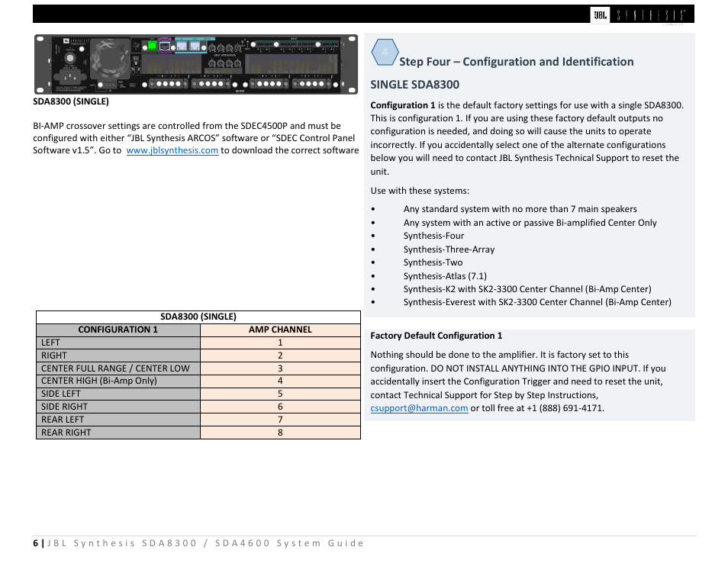
Task: Select the 'RIGHT' table cell
Action: (118, 355)
